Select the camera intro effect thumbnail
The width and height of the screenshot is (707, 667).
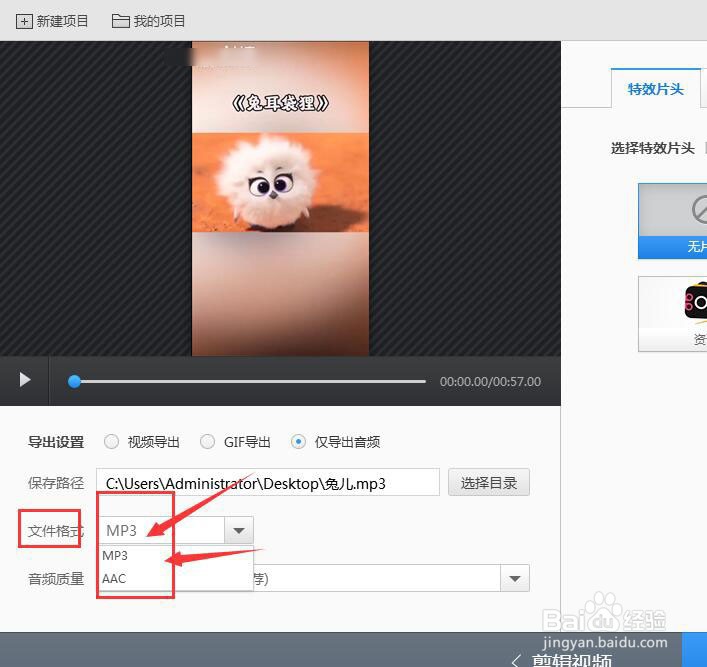[x=673, y=314]
